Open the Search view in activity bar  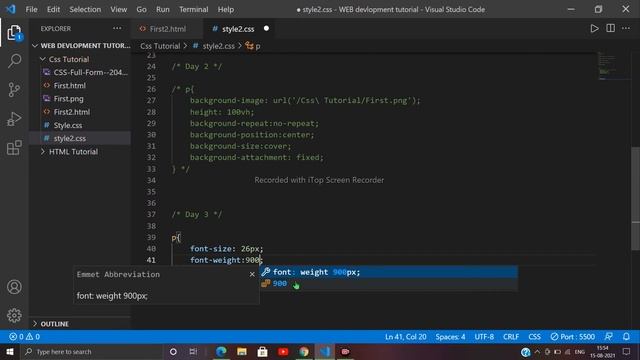pyautogui.click(x=14, y=61)
